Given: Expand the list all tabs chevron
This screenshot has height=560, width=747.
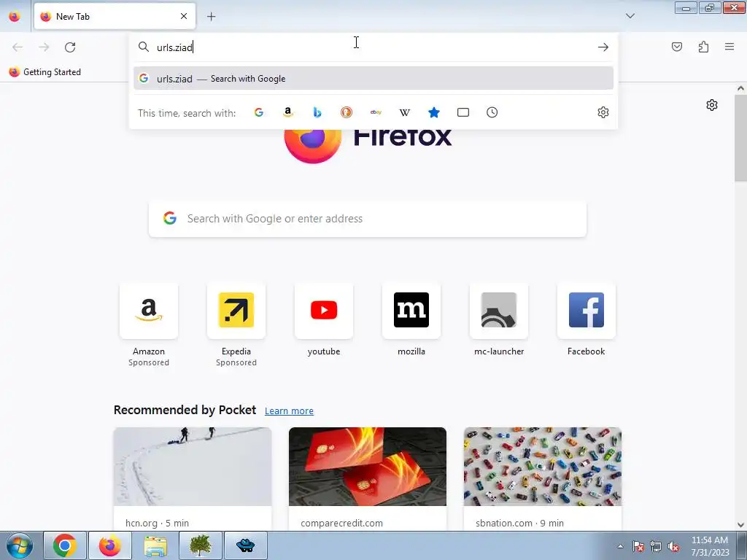Looking at the screenshot, I should [630, 16].
